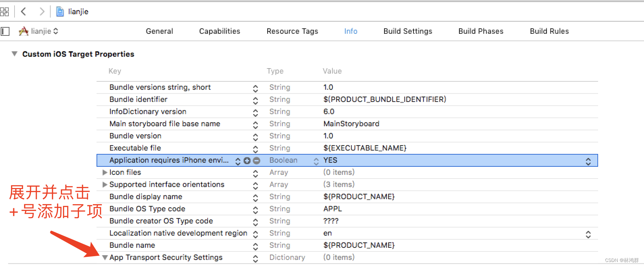This screenshot has width=644, height=266.
Task: Open key stepper for Bundle identifier
Action: point(256,100)
